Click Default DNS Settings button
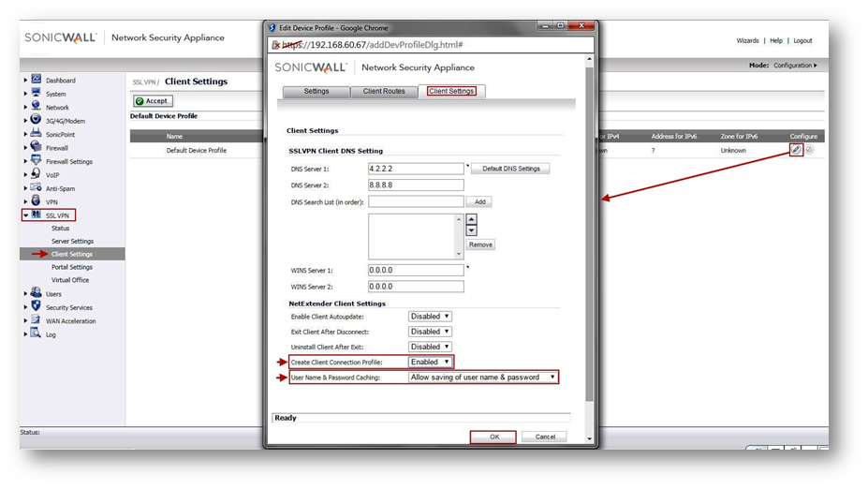Image resolution: width=868 pixels, height=489 pixels. coord(510,169)
